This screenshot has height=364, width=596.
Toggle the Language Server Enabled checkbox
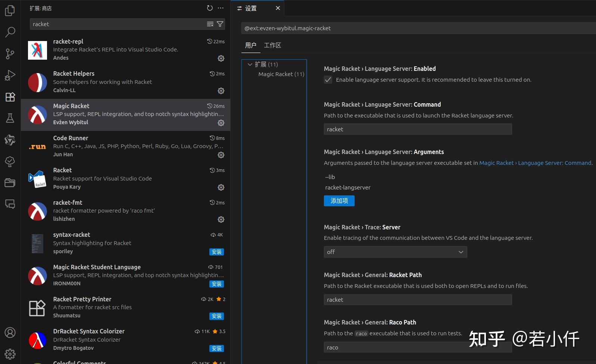click(x=328, y=80)
